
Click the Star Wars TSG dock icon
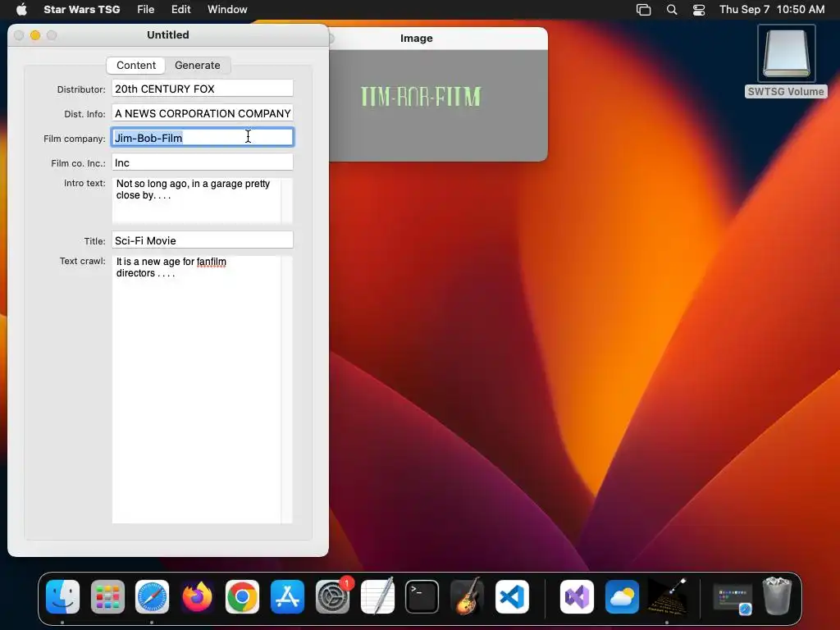[667, 596]
